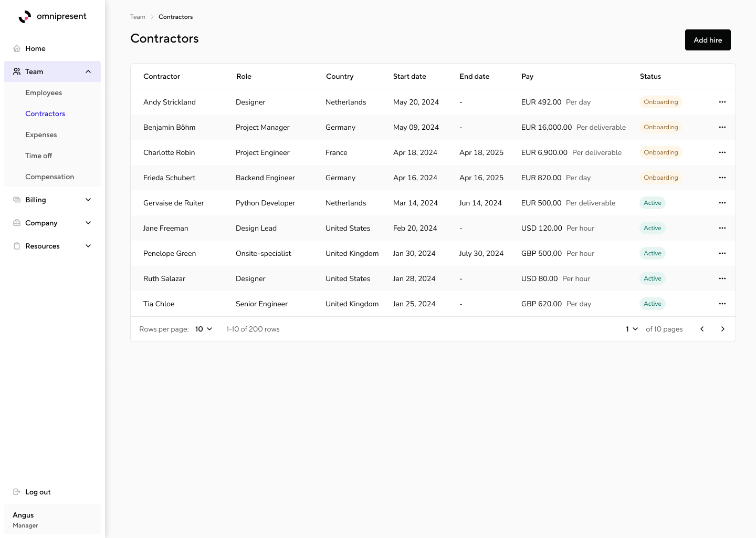Click the End date column header
Viewport: 756px width, 538px height.
[474, 76]
